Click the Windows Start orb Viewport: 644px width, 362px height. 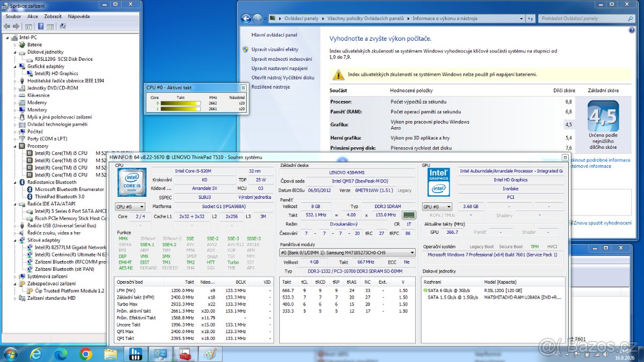coord(10,354)
